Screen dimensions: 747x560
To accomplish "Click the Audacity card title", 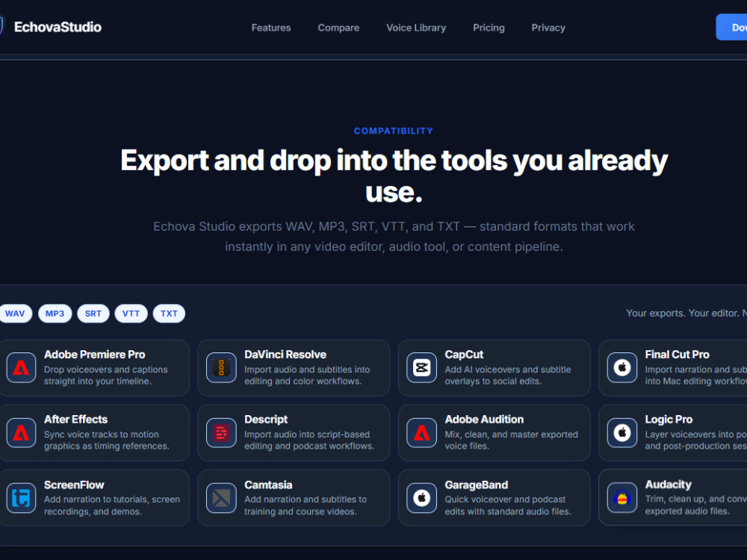I will pyautogui.click(x=668, y=485).
